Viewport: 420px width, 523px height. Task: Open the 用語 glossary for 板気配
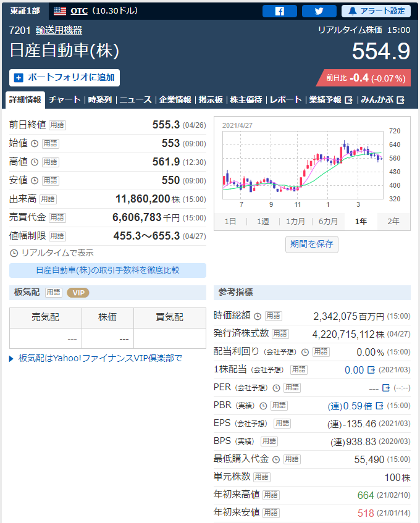click(x=53, y=293)
